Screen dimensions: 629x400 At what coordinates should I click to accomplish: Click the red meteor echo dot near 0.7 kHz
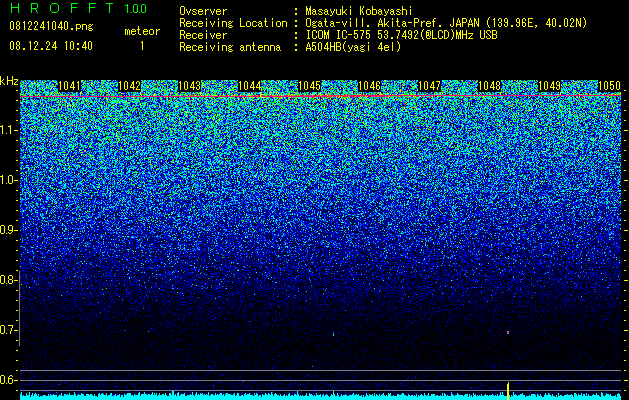508,333
